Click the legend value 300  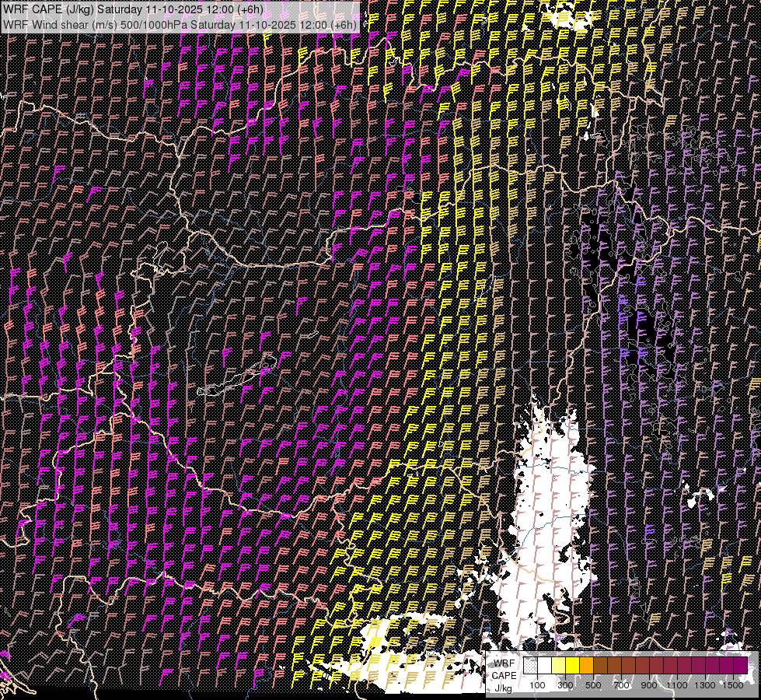click(565, 685)
